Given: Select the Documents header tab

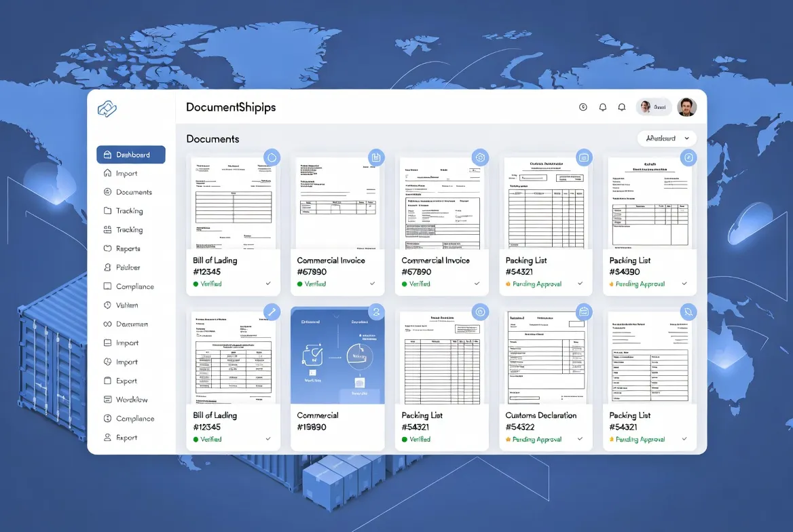Looking at the screenshot, I should click(x=212, y=138).
